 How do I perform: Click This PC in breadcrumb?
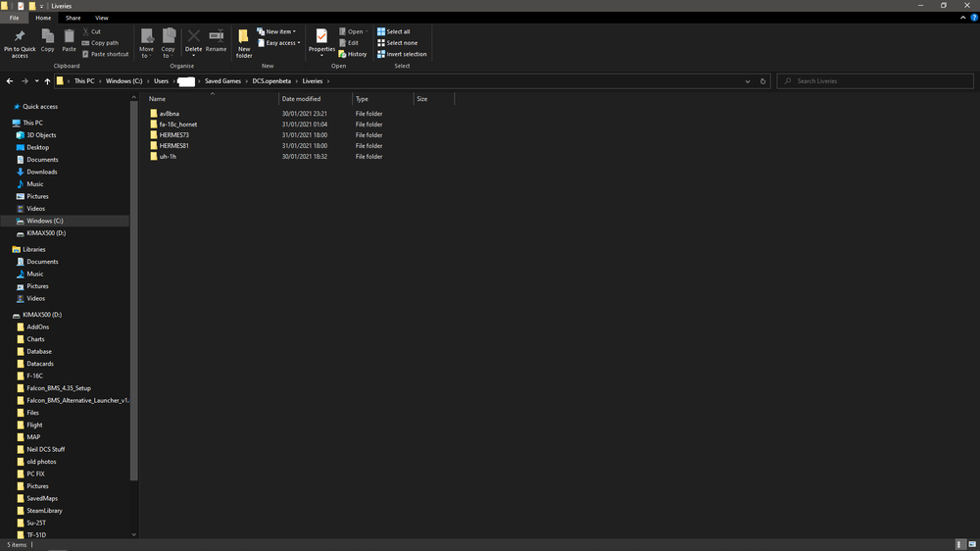[84, 80]
